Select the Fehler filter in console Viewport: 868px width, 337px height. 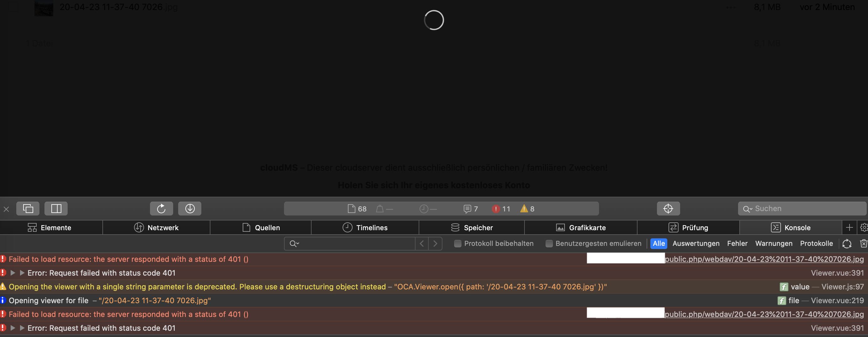tap(737, 244)
